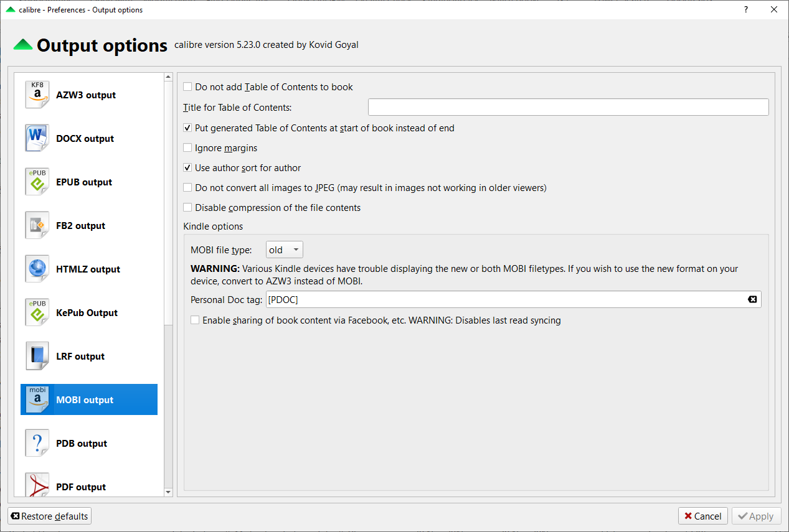Click the Title for Table of Contents field
789x532 pixels.
point(568,108)
